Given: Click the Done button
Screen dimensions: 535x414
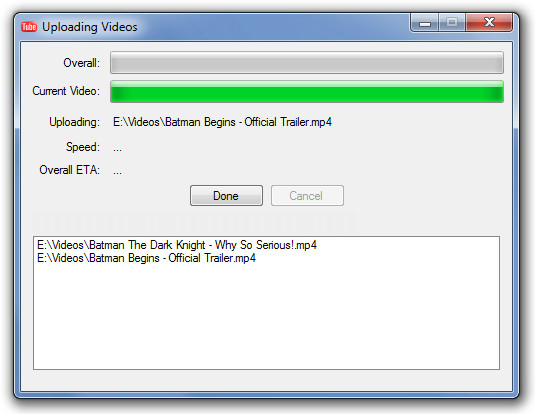Looking at the screenshot, I should (x=226, y=196).
